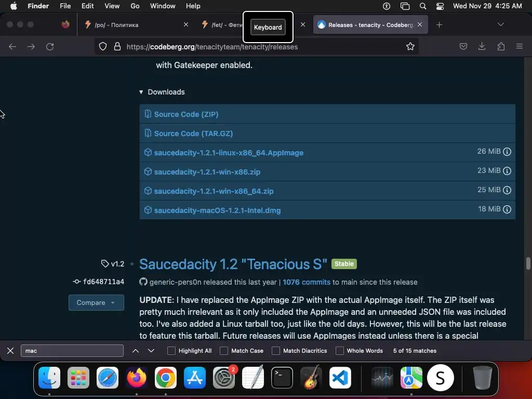
Task: Open System Settings from the Dock
Action: click(224, 378)
